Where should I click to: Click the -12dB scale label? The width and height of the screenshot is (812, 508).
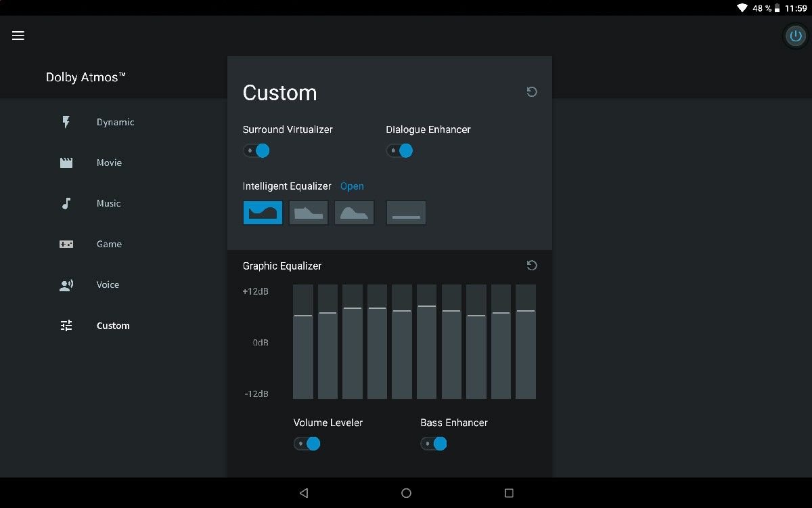pos(256,394)
